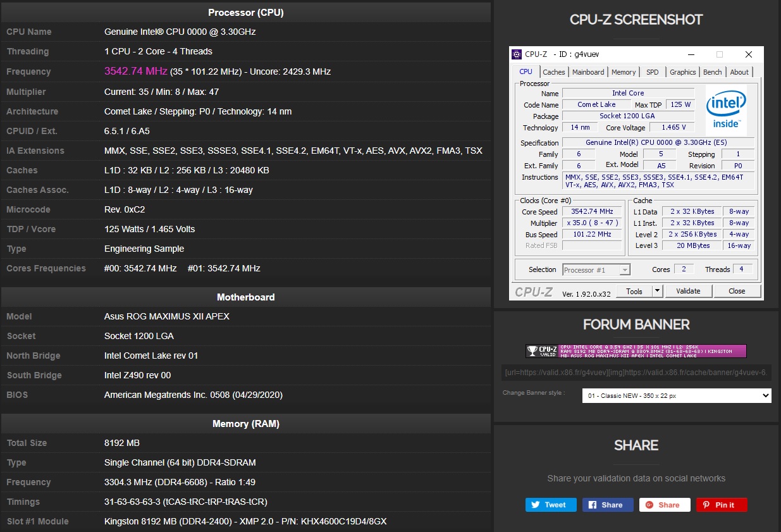781x532 pixels.
Task: Click the Core Speed field in CPU-Z
Action: point(592,212)
